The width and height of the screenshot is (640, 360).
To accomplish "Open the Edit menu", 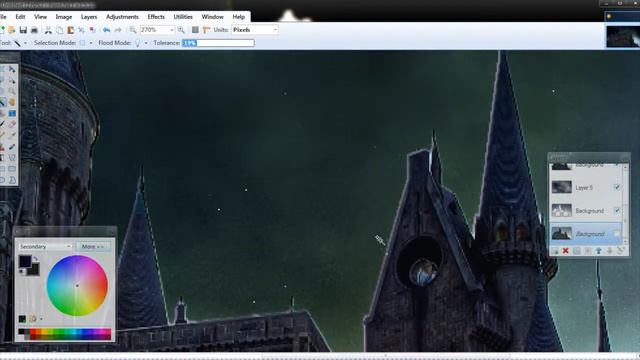I will (x=20, y=17).
